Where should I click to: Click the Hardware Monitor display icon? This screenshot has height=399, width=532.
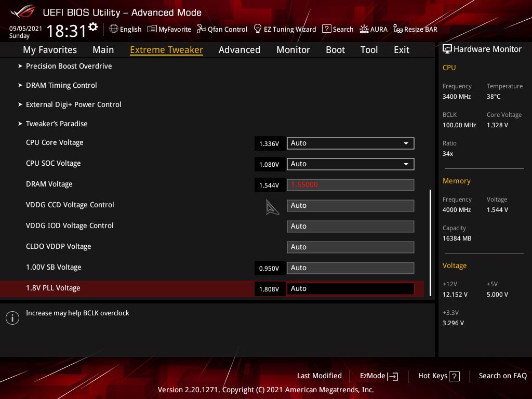[x=447, y=49]
